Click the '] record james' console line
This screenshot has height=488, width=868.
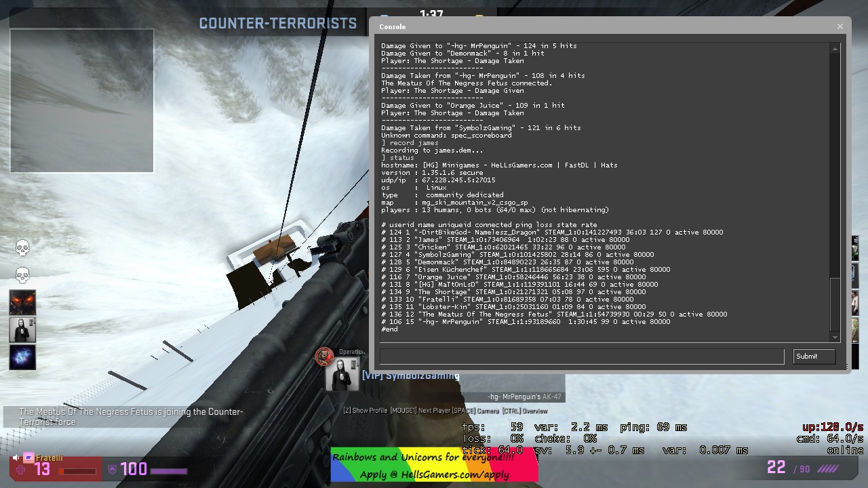[410, 143]
